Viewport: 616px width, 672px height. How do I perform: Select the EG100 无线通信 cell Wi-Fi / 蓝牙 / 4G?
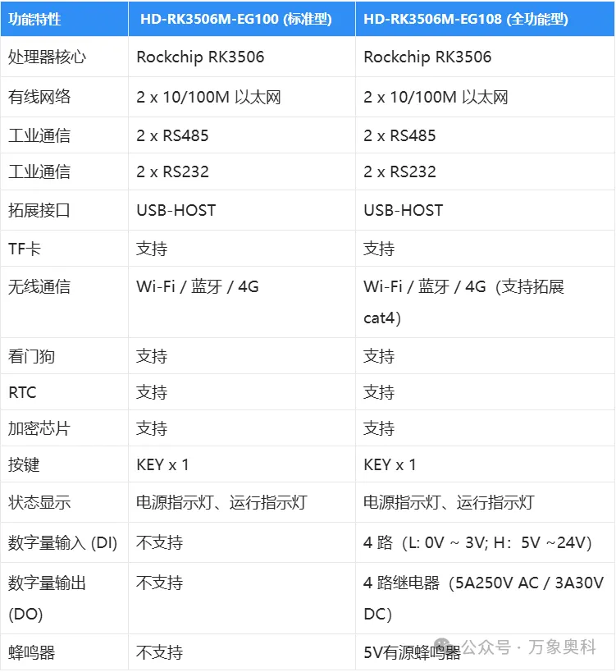(198, 286)
